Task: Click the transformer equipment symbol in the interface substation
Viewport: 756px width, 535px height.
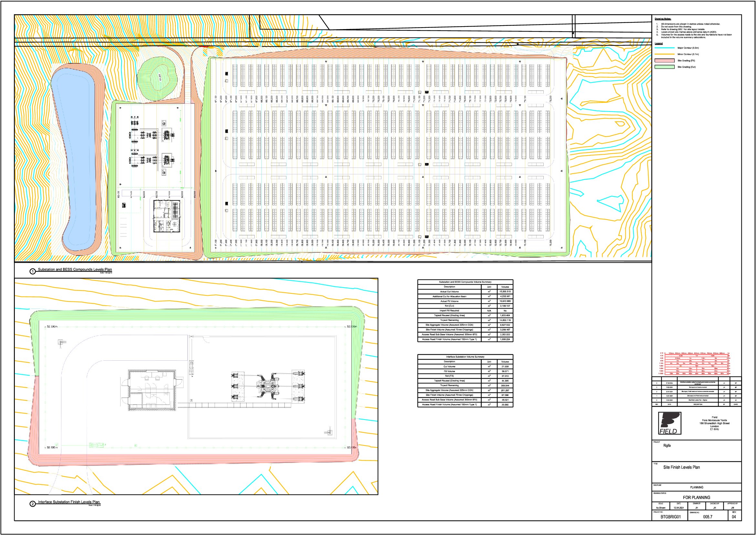Action: click(268, 387)
